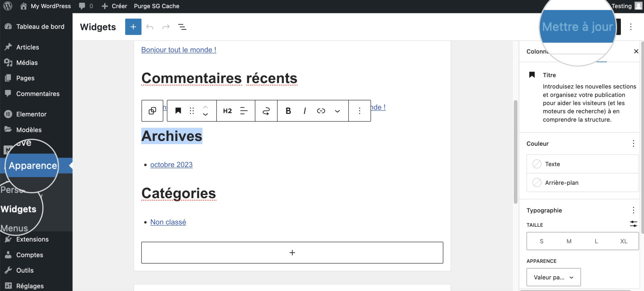Open the octobre 2023 archive link
Screen dimensions: 644x291
pyautogui.click(x=171, y=165)
